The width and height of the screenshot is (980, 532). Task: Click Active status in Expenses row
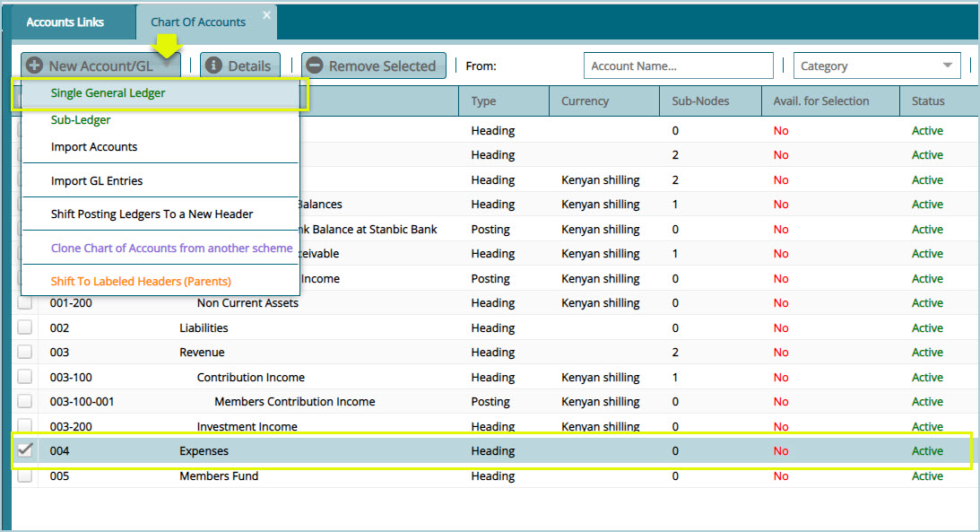pyautogui.click(x=927, y=450)
